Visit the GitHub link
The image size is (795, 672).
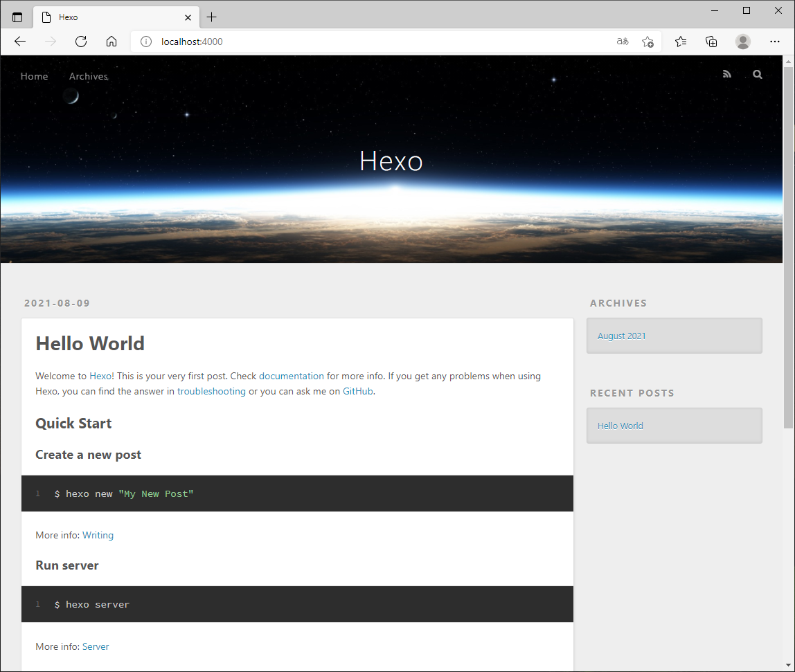[358, 391]
